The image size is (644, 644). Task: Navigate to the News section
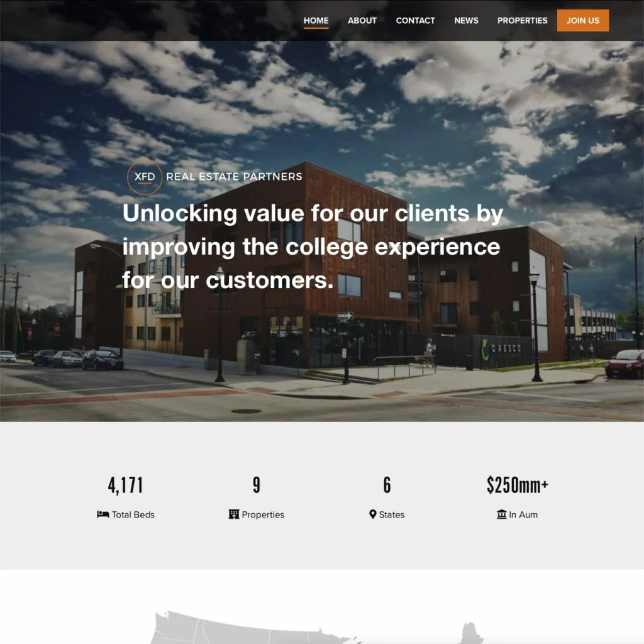(466, 21)
